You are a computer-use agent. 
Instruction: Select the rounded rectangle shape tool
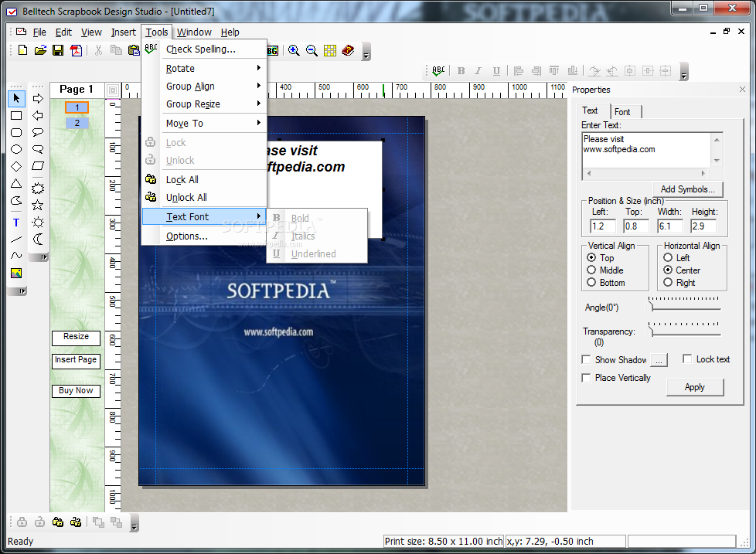pos(16,132)
